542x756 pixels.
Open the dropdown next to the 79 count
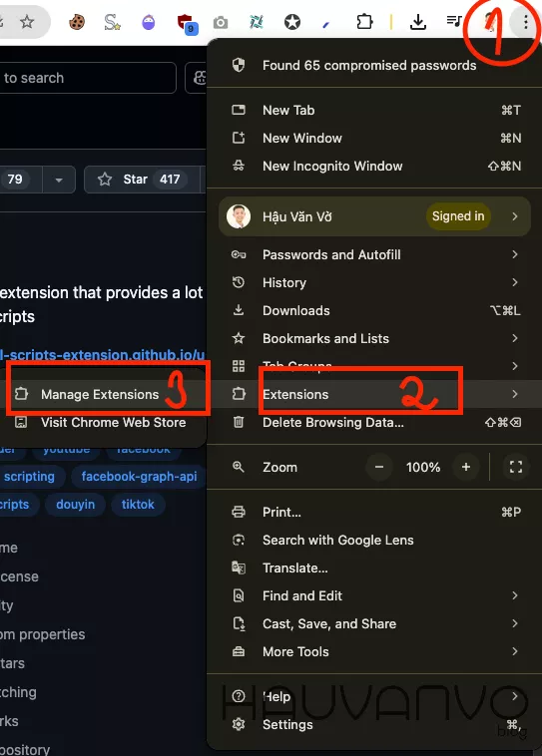(59, 180)
